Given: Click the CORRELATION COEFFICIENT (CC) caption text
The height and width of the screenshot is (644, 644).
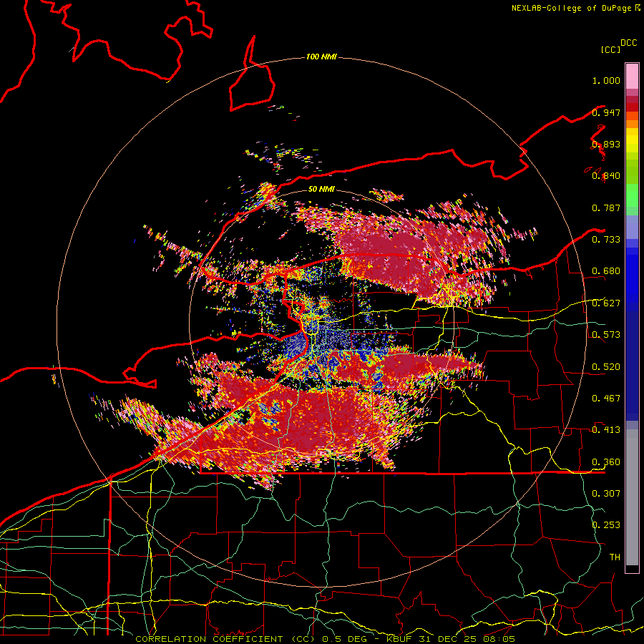Looking at the screenshot, I should tap(225, 639).
